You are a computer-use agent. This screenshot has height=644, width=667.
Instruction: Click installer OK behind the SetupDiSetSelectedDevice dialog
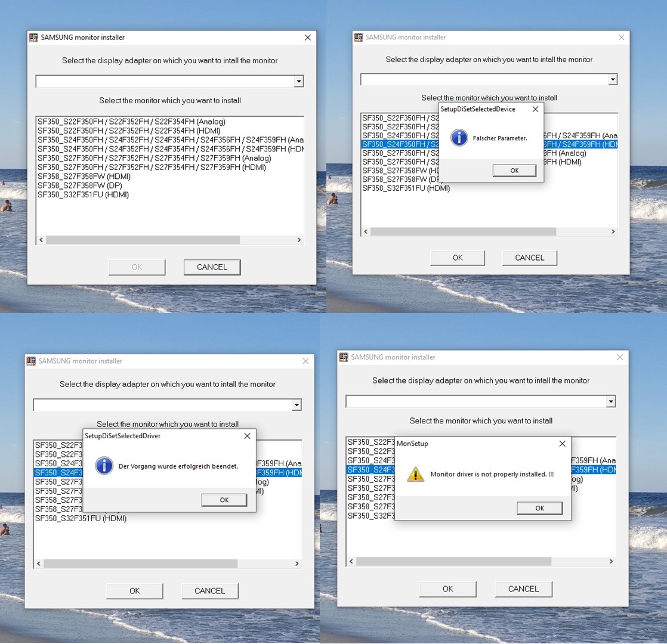[457, 258]
